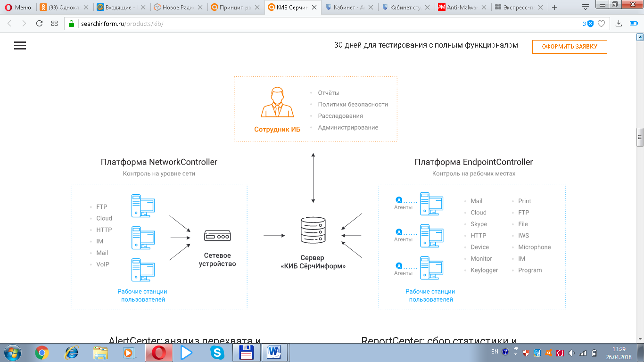The width and height of the screenshot is (644, 362).
Task: Click the Opera icon on taskbar
Action: (159, 353)
